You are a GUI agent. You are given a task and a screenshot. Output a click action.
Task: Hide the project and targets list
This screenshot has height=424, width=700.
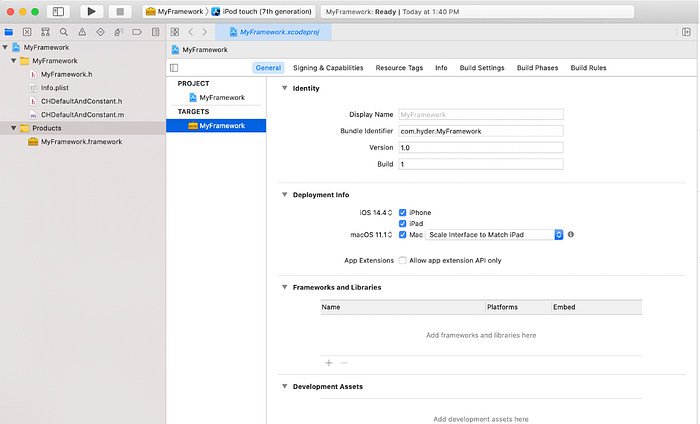click(x=174, y=68)
